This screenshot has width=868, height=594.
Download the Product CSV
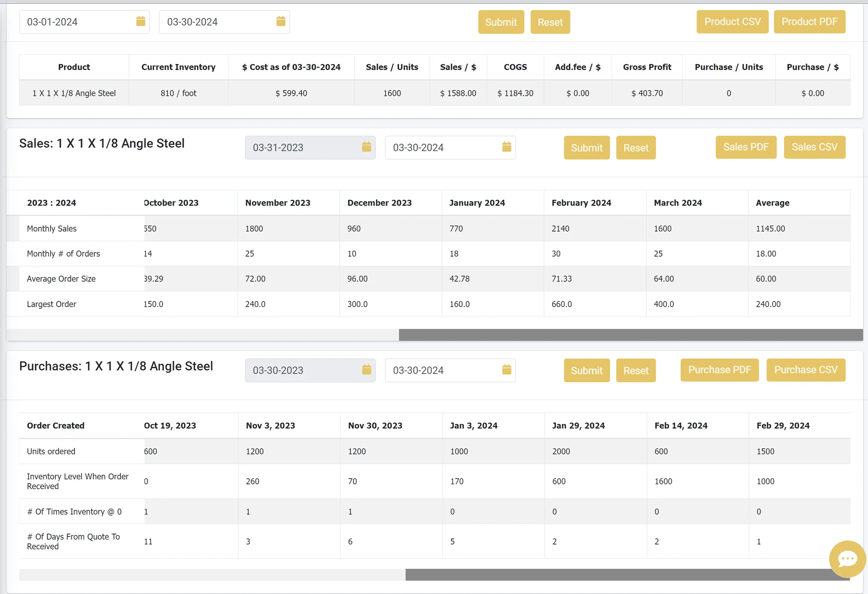732,22
